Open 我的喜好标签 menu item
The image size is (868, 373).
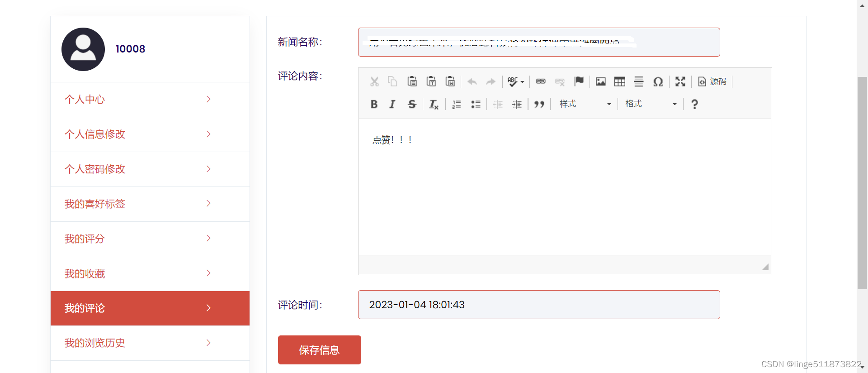tap(150, 204)
